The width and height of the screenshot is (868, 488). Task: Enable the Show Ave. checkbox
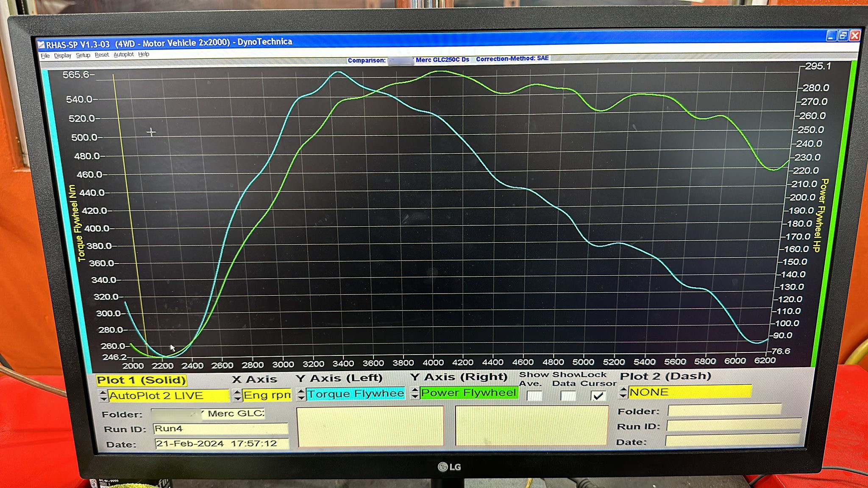534,396
